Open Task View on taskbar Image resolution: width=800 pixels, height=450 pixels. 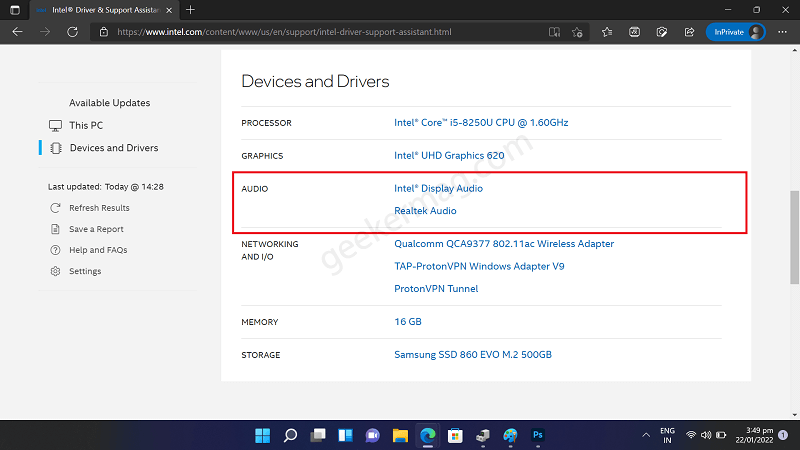pos(318,435)
